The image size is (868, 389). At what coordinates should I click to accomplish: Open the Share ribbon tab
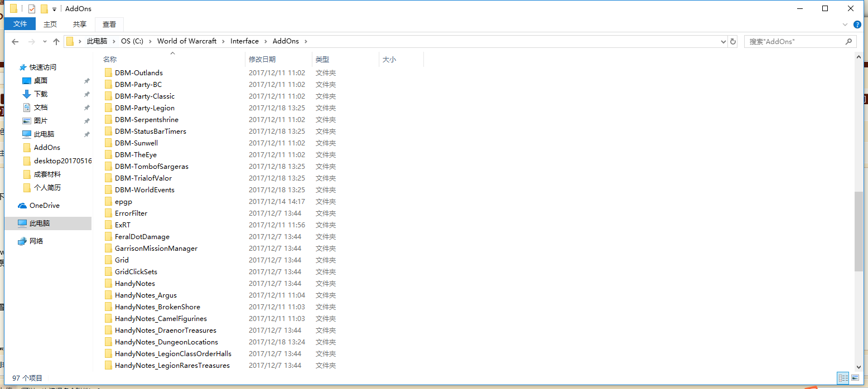coord(80,24)
